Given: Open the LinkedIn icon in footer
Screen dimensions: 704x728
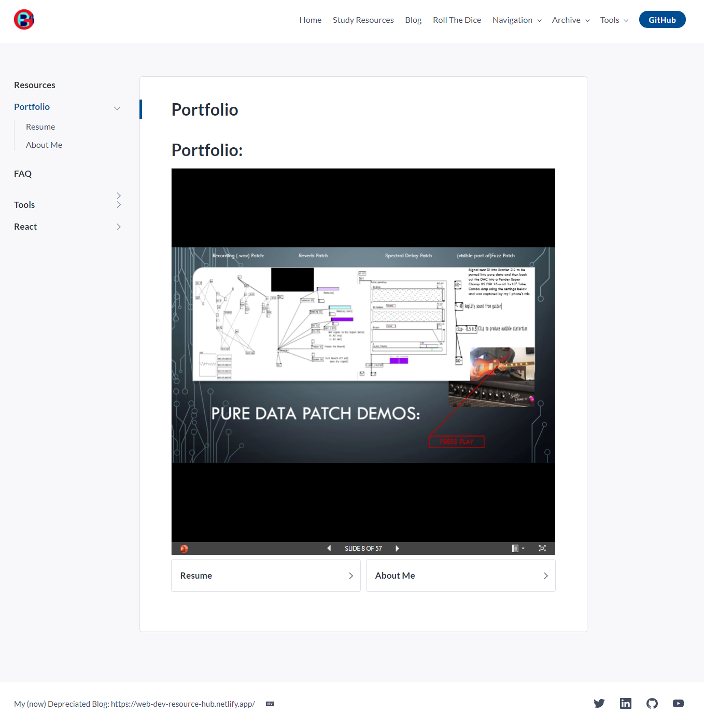Looking at the screenshot, I should point(626,704).
